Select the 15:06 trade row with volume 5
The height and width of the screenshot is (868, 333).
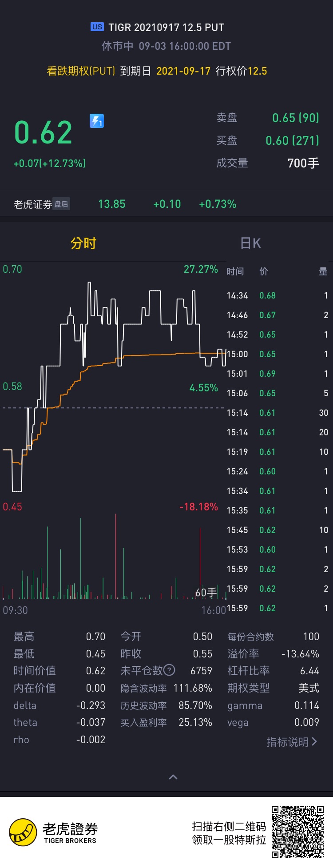pyautogui.click(x=277, y=393)
